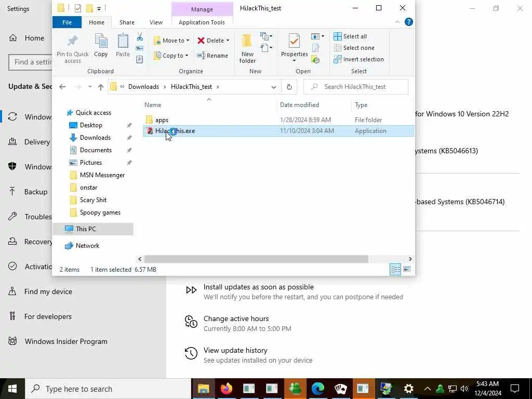Open the volume speaker tray icon

pyautogui.click(x=464, y=389)
